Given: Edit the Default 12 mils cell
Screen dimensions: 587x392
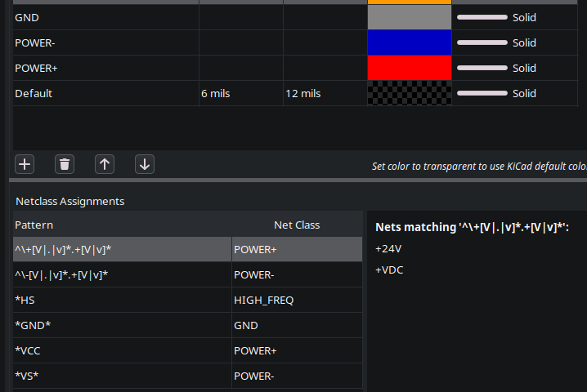Looking at the screenshot, I should click(x=325, y=93).
